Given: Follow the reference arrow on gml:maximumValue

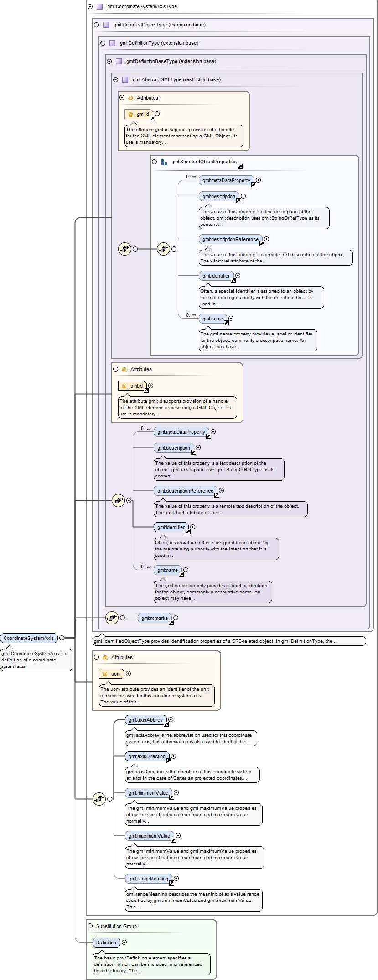Looking at the screenshot, I should 173,840.
